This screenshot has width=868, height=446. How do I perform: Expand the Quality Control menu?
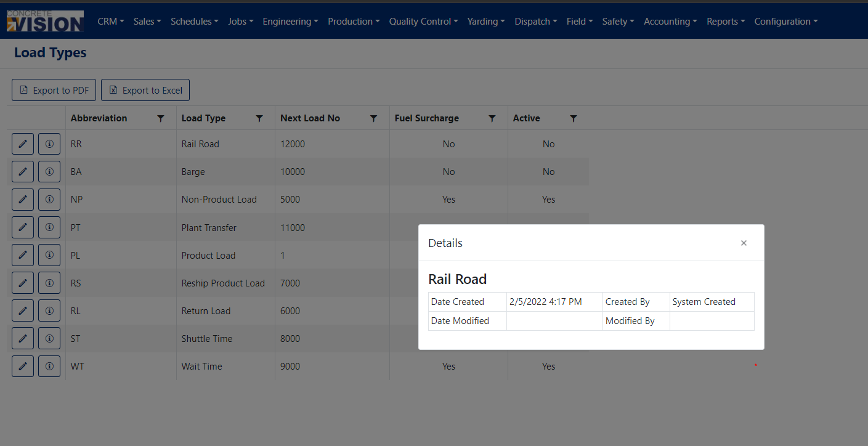(423, 21)
